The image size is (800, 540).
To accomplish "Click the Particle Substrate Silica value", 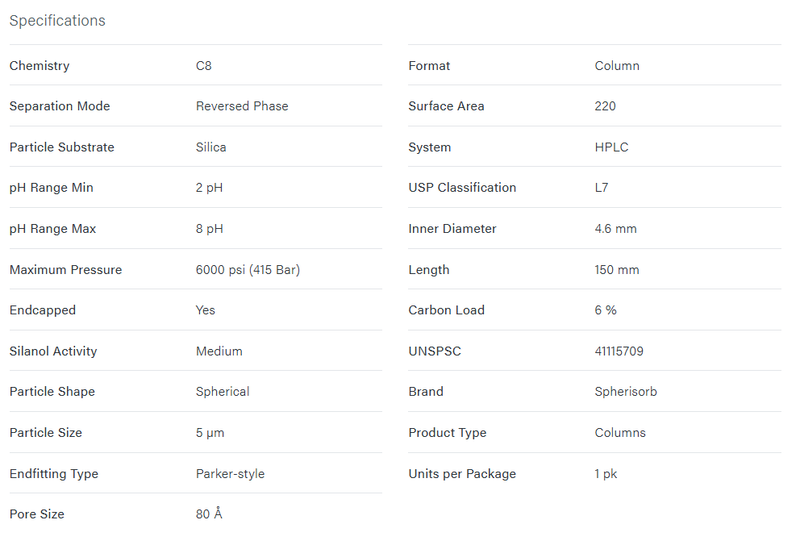I will (x=211, y=147).
